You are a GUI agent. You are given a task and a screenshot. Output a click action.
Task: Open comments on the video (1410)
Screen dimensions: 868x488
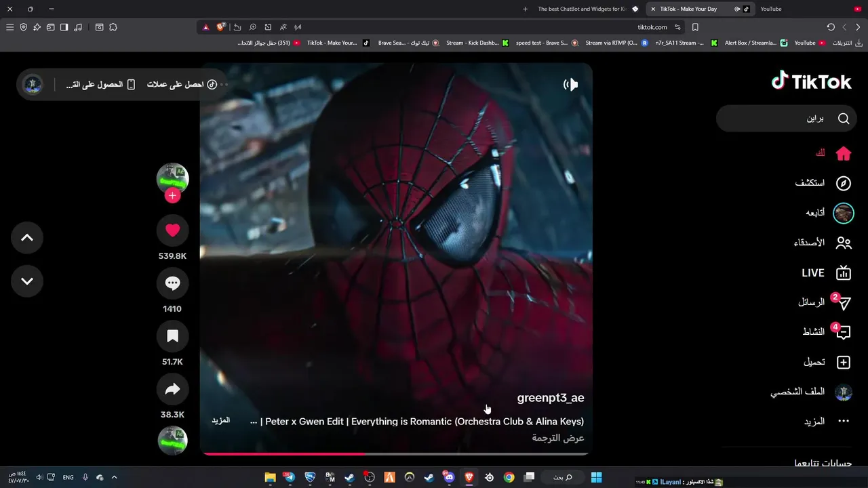coord(172,283)
